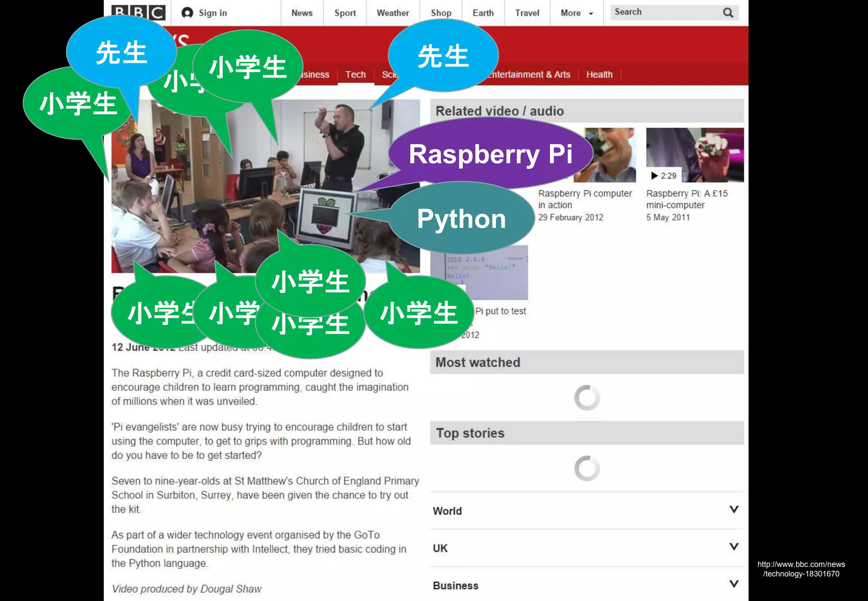
Task: Expand the World section chevron
Action: tap(734, 509)
